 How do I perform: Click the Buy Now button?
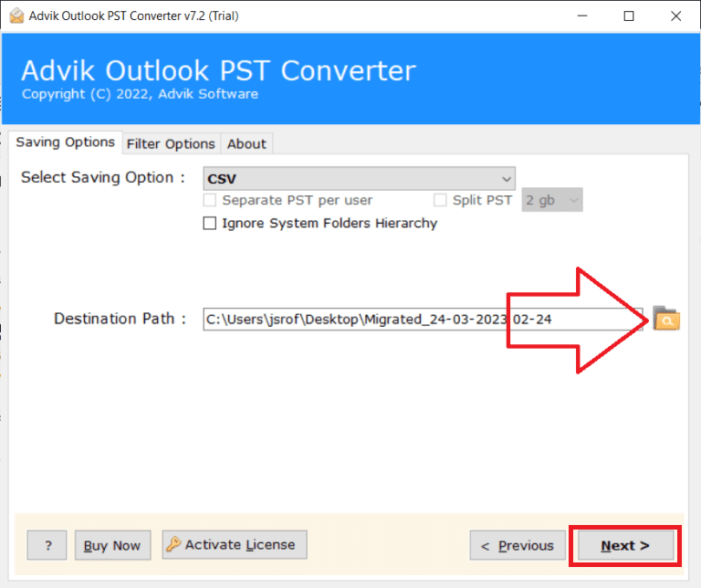112,545
